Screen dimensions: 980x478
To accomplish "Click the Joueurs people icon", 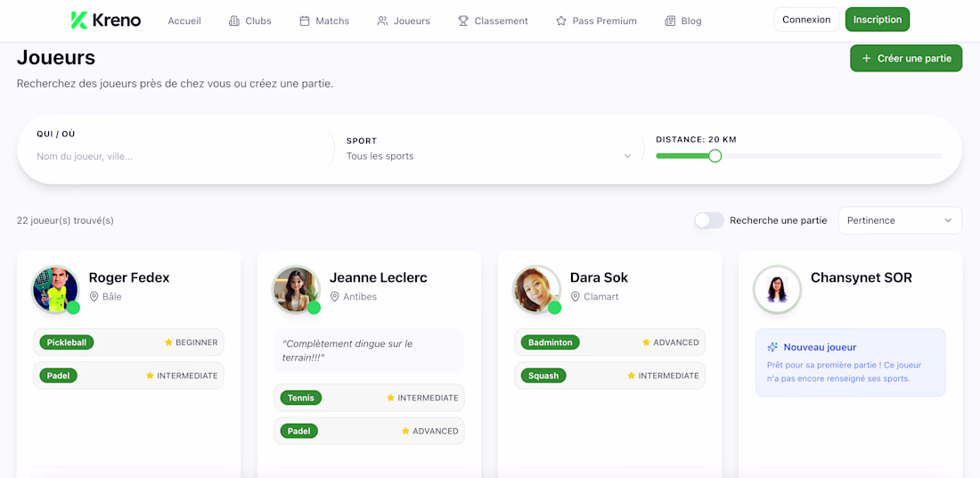I will 382,21.
